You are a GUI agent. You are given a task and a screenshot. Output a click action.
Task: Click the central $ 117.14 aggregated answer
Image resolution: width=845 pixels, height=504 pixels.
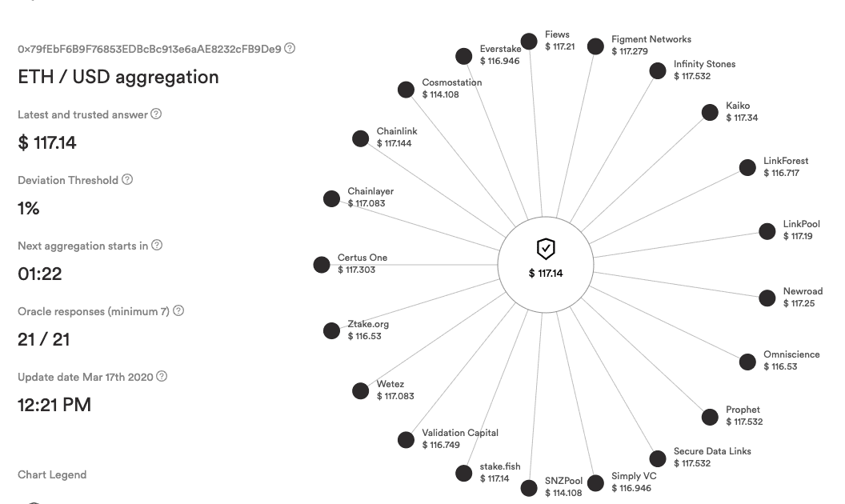[546, 274]
